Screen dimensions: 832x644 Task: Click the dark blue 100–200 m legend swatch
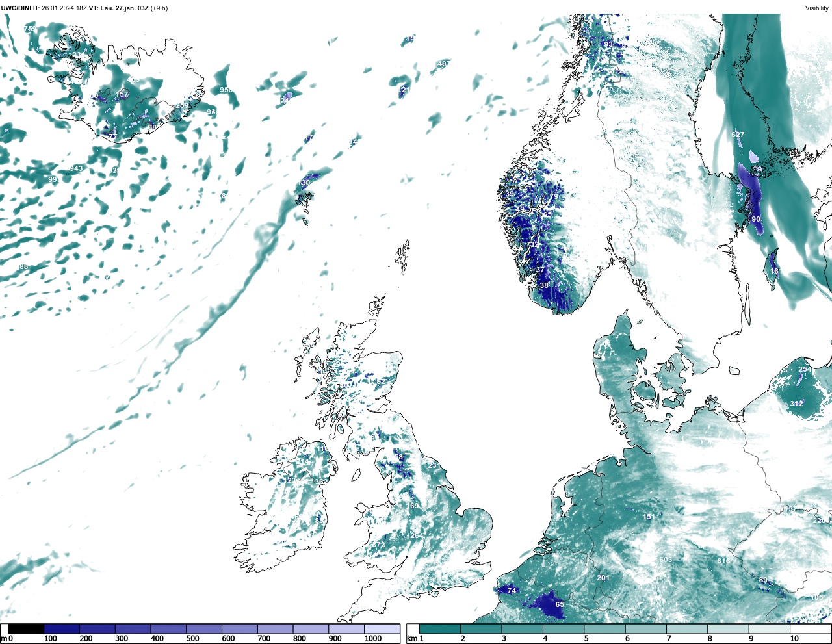pos(62,629)
